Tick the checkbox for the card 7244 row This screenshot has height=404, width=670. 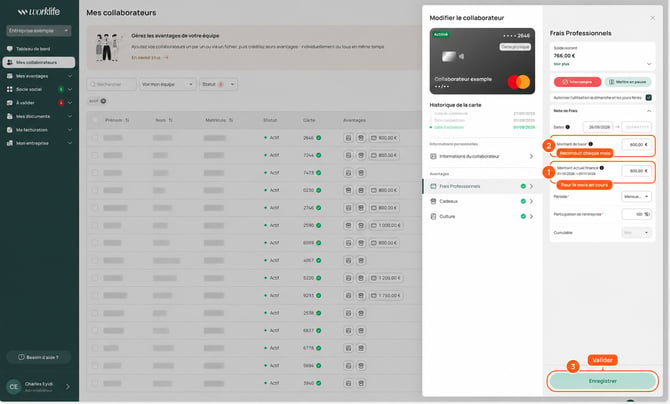tap(95, 155)
